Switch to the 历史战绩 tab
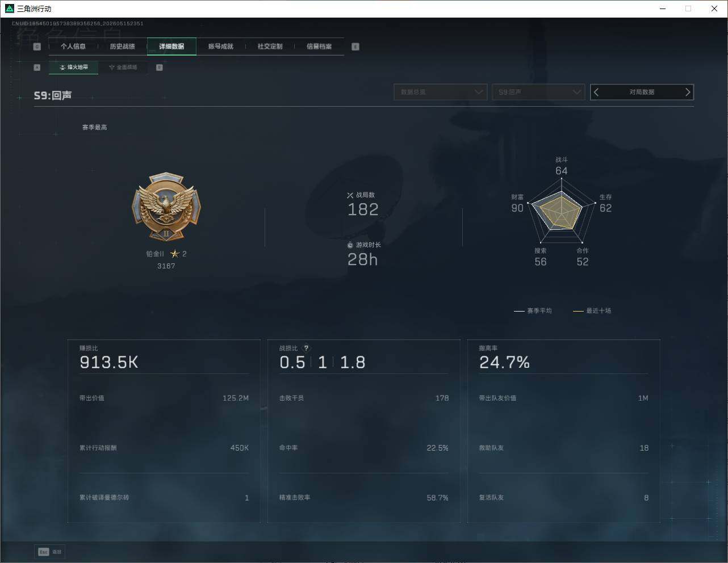 click(122, 47)
